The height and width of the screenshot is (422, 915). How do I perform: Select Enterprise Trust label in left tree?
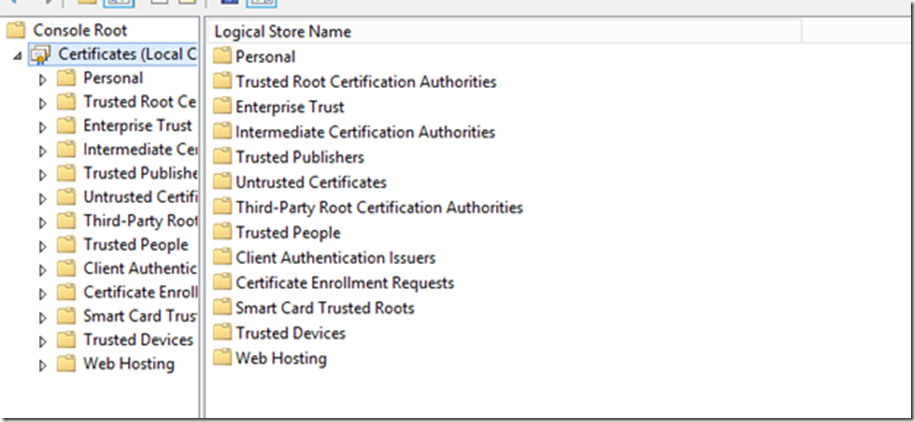coord(138,126)
